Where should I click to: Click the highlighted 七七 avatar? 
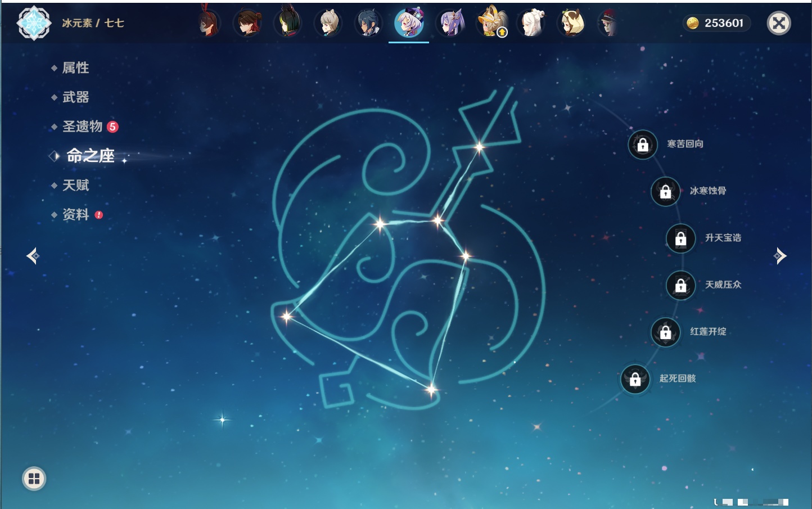(x=409, y=23)
